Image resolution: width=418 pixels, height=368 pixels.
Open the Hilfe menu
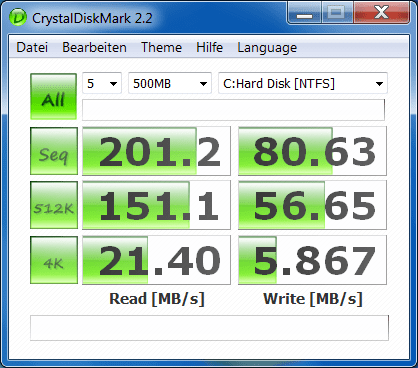click(209, 47)
